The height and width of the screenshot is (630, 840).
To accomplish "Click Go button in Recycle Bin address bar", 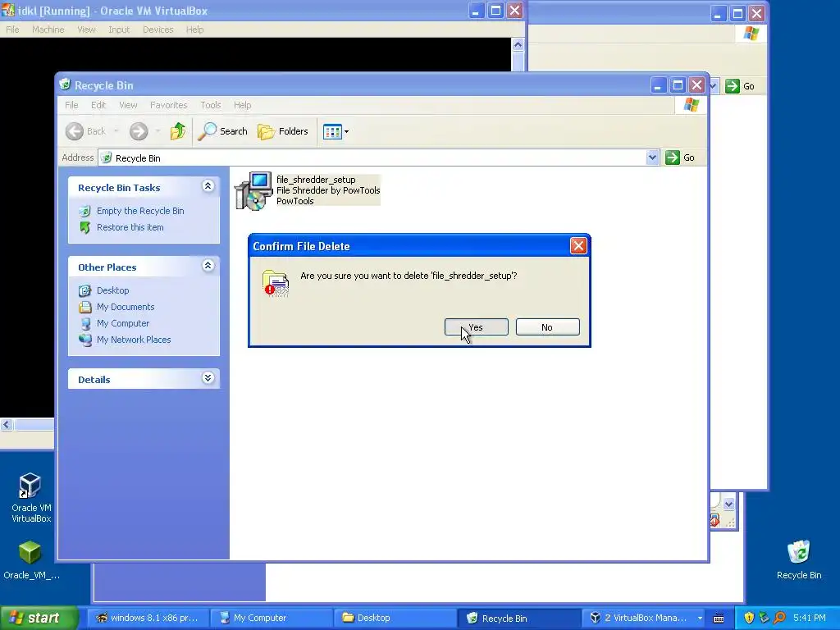I will tap(680, 157).
